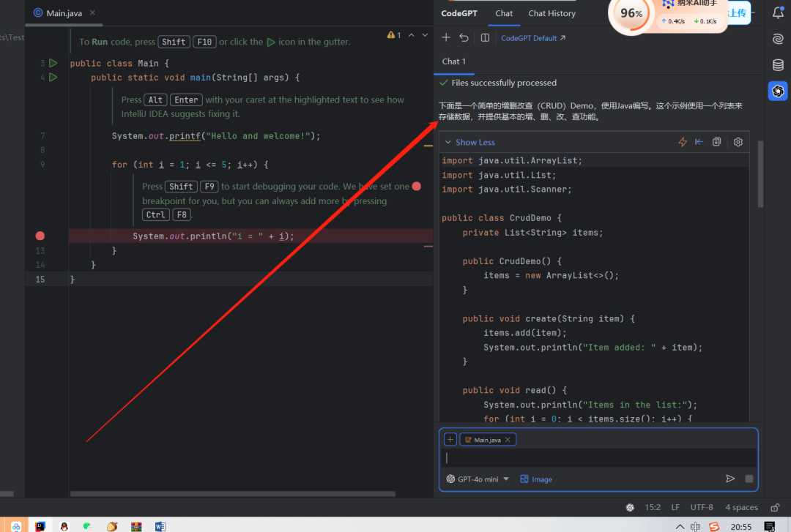Click the split layout icon in CodeGPT toolbar
Viewport: 791px width, 532px height.
coord(485,38)
